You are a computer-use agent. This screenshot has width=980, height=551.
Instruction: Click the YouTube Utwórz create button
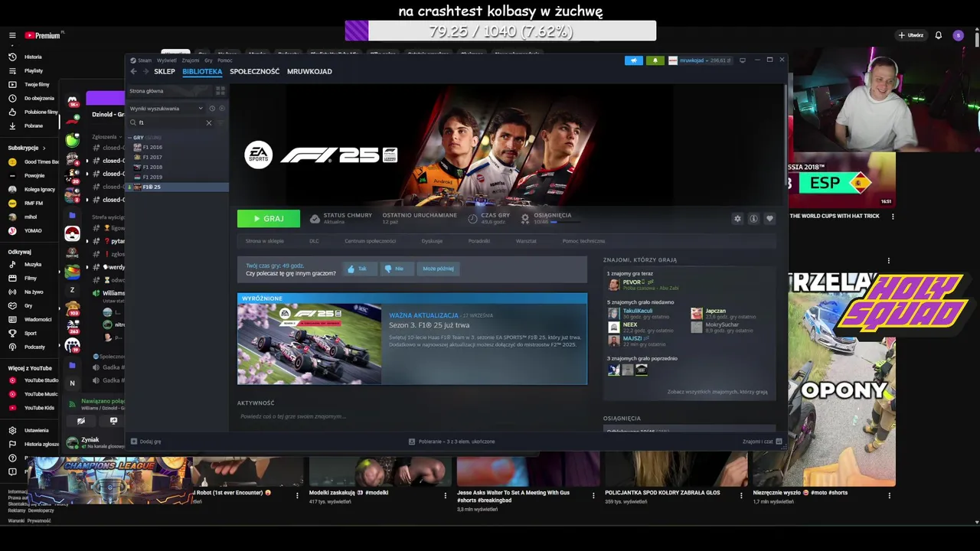(911, 35)
